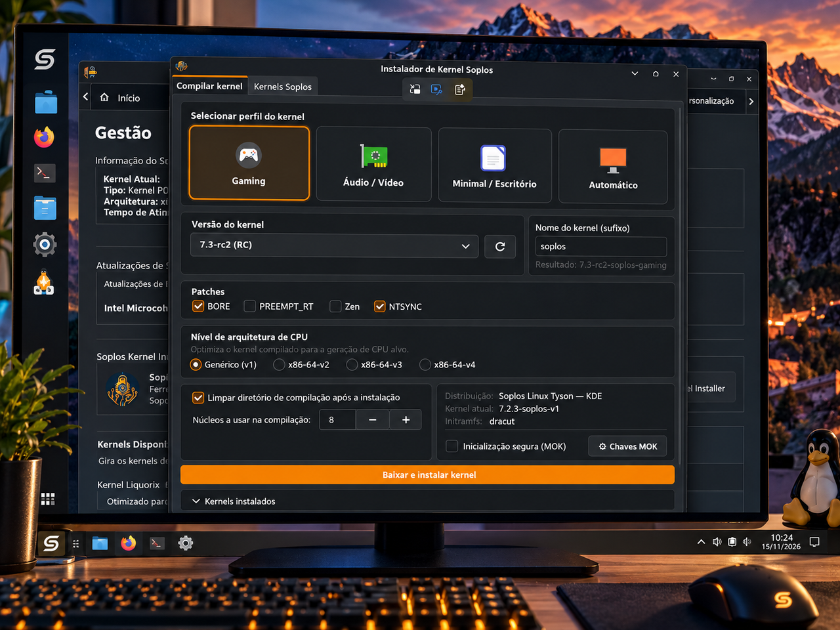Launch Firefox from the bottom taskbar
Viewport: 840px width, 630px height.
click(x=129, y=543)
